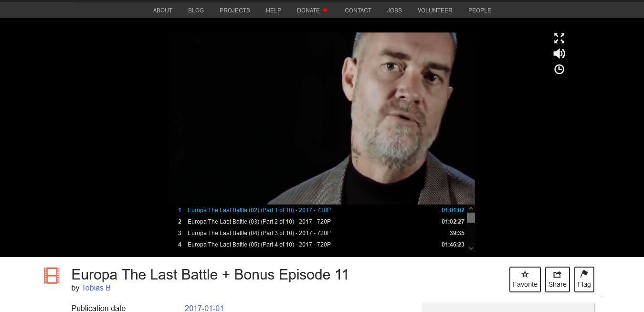Enter fullscreen with the expand arrows icon
Screen dimensions: 644x312
coord(559,38)
